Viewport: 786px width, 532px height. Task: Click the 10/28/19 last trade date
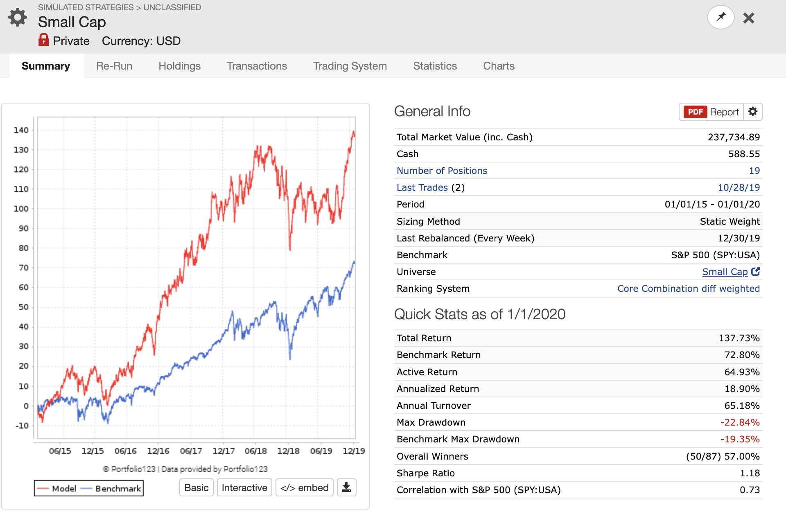point(739,187)
